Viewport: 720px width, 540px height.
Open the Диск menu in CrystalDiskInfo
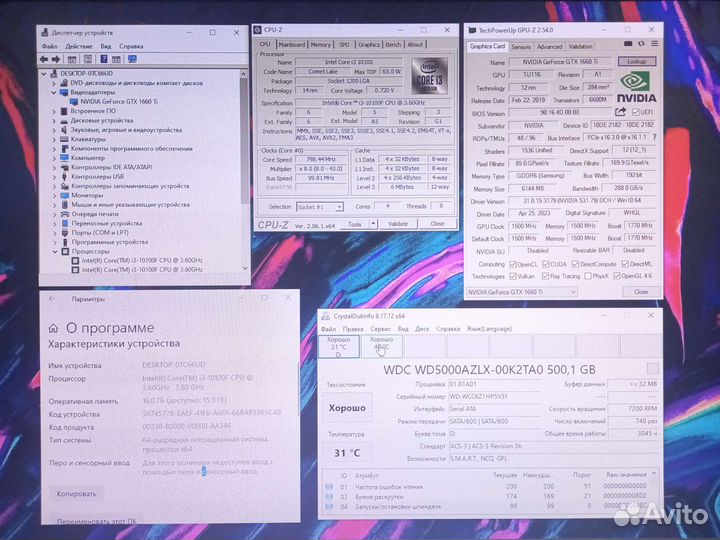pos(422,329)
